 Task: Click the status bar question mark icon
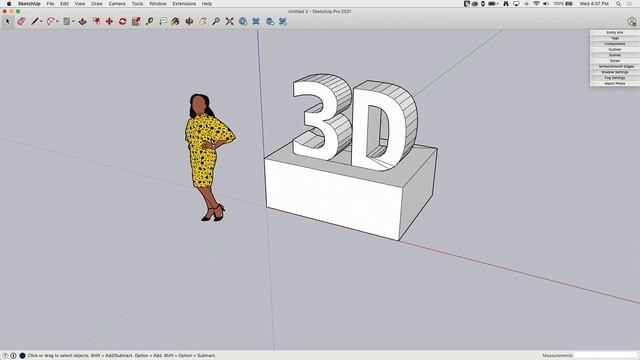coord(5,356)
